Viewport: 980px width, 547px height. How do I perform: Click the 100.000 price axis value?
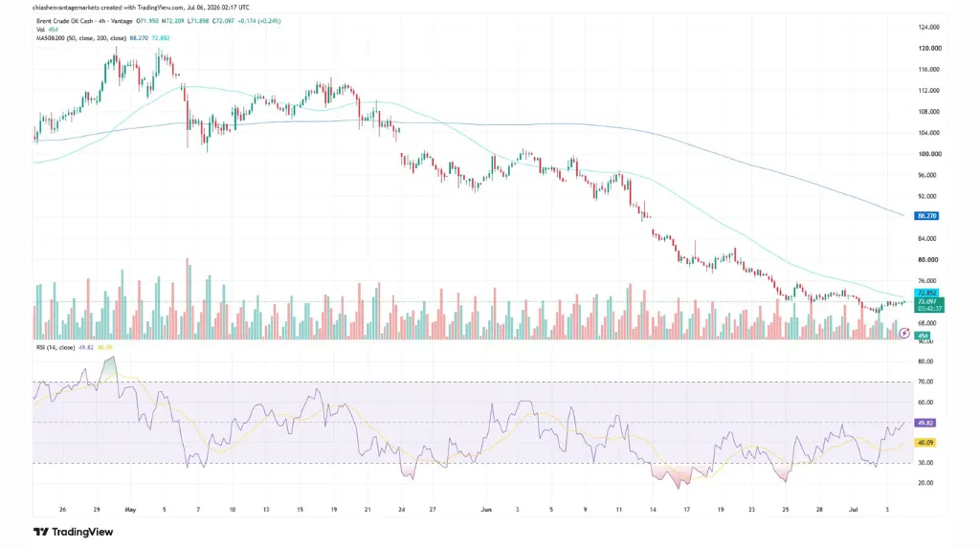click(x=929, y=154)
